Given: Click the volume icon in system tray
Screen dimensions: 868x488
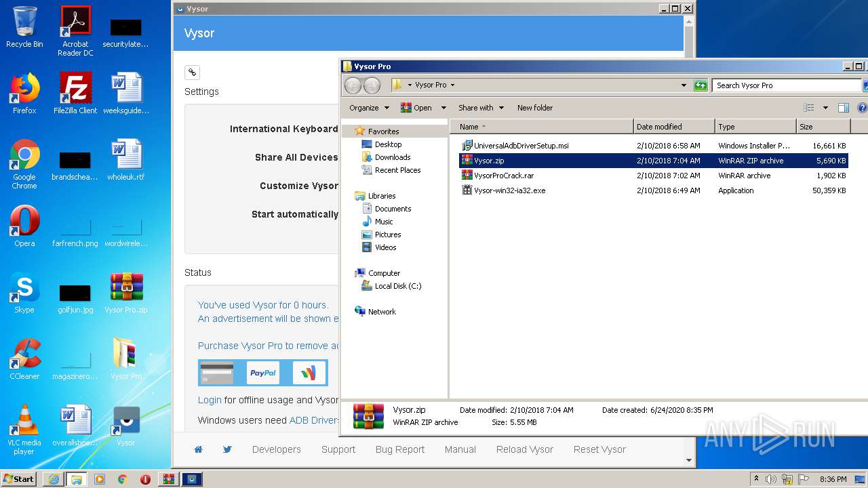Looking at the screenshot, I should click(x=771, y=479).
